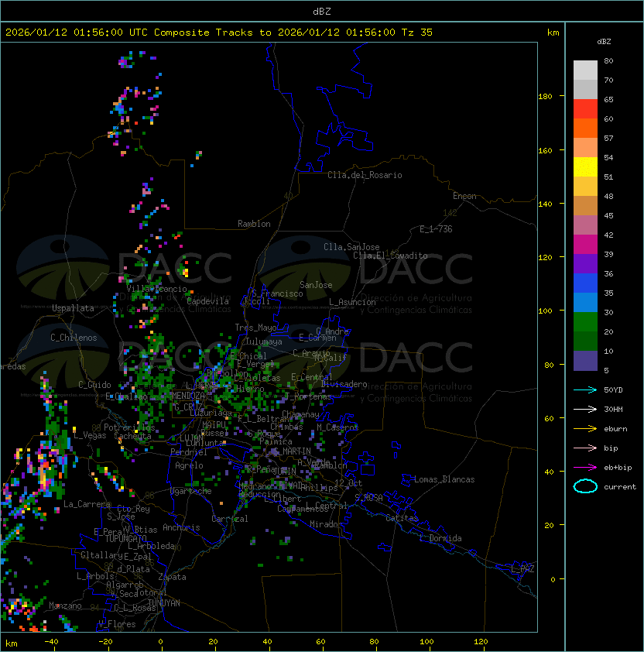Click the 'Ugarteche' map label

pyautogui.click(x=191, y=491)
